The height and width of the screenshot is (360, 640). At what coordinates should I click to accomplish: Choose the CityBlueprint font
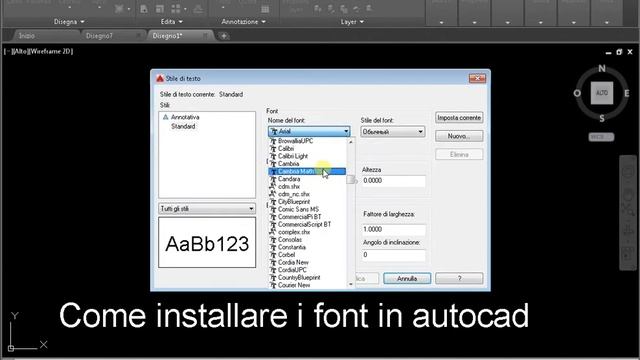tap(307, 202)
